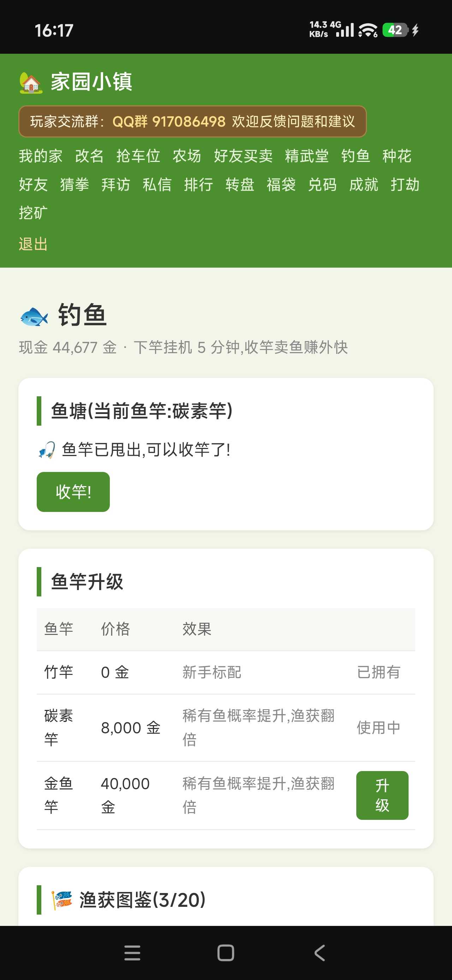Tap the QQ群 917086498 banner
Screen dimensions: 452x980
pyautogui.click(x=192, y=121)
